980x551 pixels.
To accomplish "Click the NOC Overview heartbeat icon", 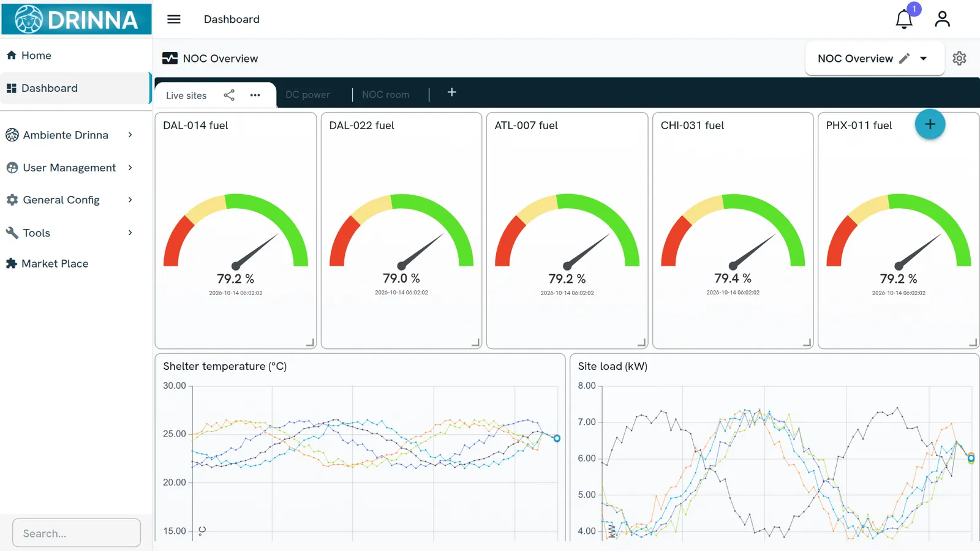I will 170,59.
